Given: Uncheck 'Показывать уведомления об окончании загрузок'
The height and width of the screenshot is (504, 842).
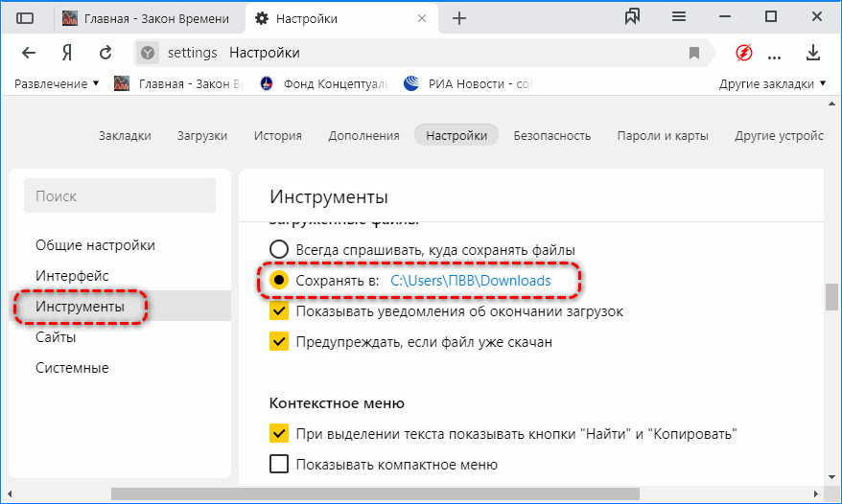Looking at the screenshot, I should click(x=279, y=311).
